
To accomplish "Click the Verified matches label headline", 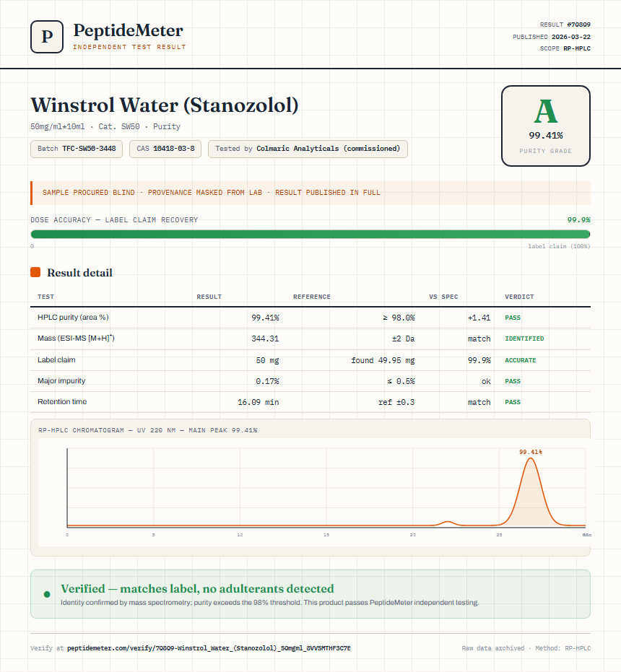I will click(x=197, y=588).
